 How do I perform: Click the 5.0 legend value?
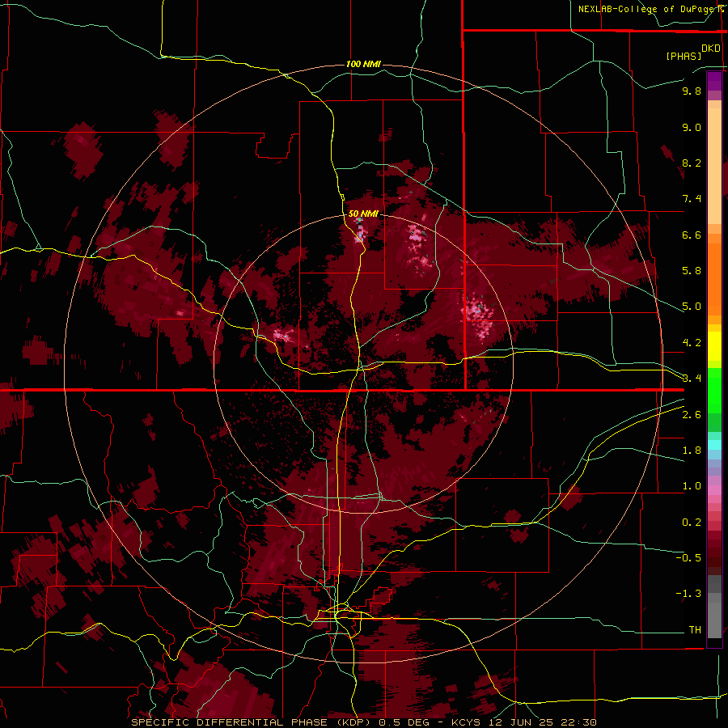(692, 307)
